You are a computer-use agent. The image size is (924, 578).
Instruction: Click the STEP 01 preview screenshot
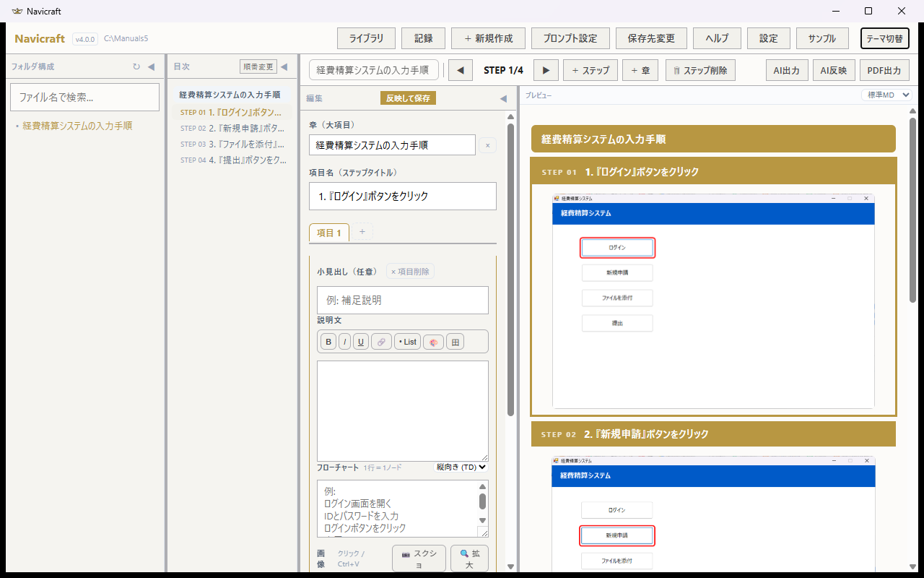[713, 301]
